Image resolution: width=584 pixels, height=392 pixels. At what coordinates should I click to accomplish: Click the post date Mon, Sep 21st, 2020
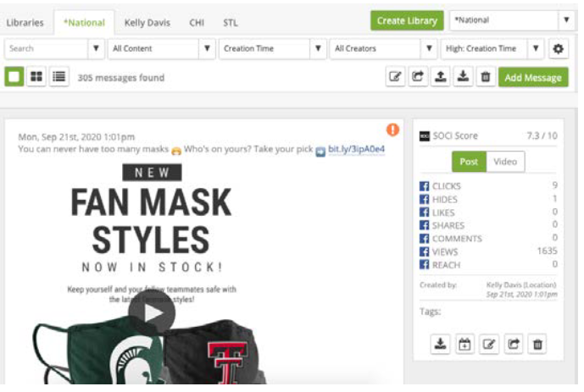[76, 137]
